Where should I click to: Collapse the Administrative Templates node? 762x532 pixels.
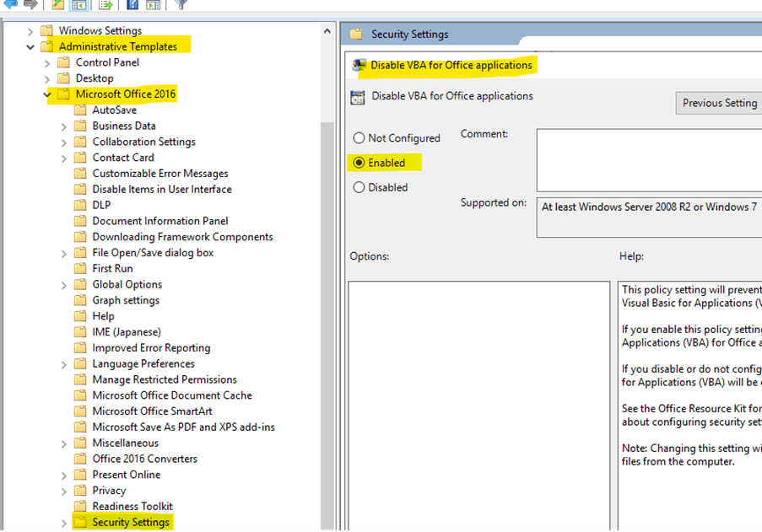30,47
